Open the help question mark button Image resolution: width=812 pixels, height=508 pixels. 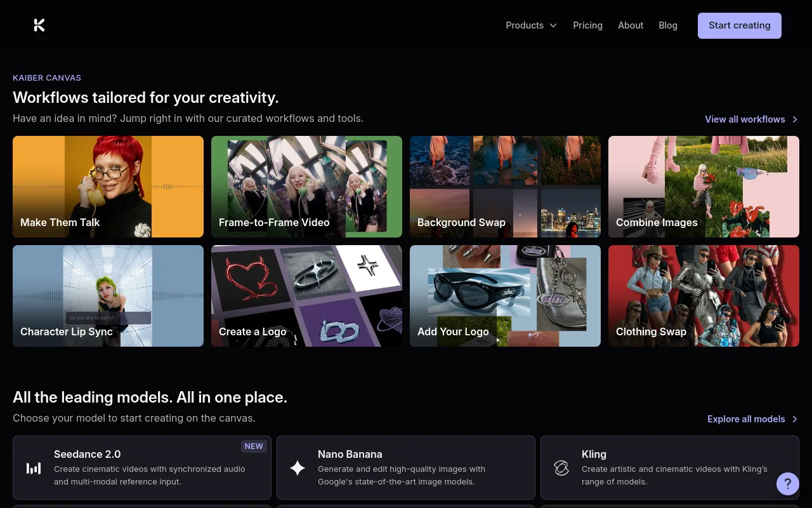(787, 483)
